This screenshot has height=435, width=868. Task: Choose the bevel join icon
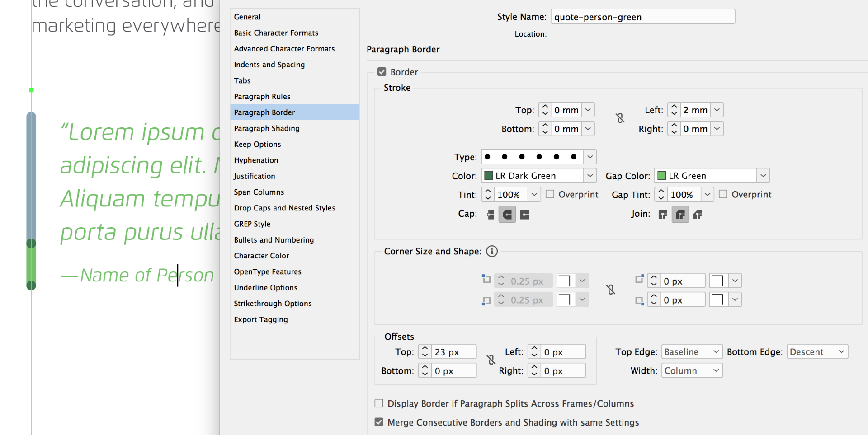pyautogui.click(x=698, y=215)
